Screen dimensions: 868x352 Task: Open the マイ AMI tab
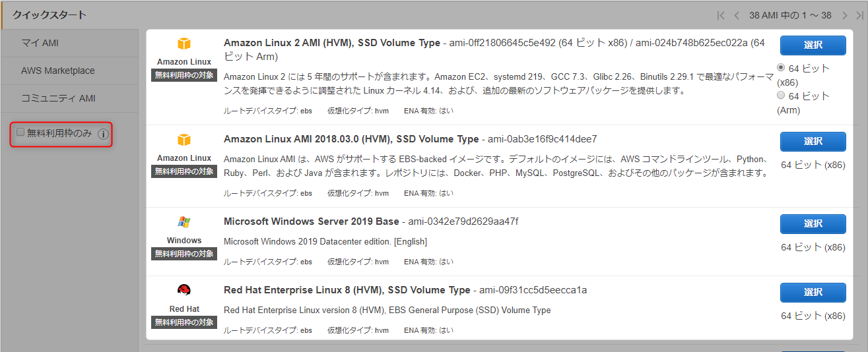tap(40, 43)
